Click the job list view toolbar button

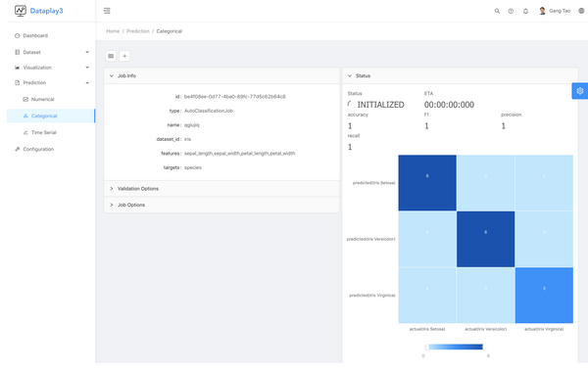coord(111,56)
